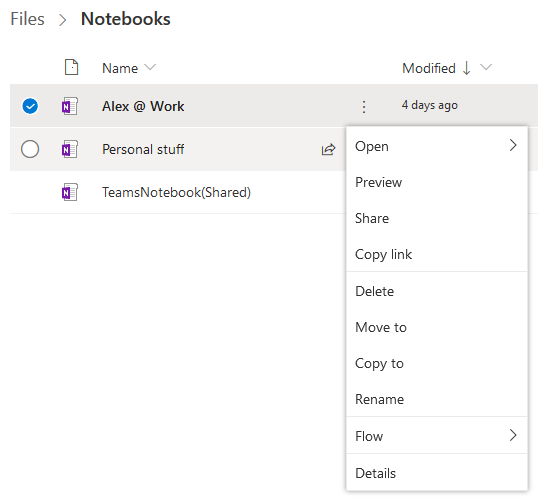Screen dimensions: 538x499
Task: Click the share icon on Personal stuff row
Action: click(328, 149)
